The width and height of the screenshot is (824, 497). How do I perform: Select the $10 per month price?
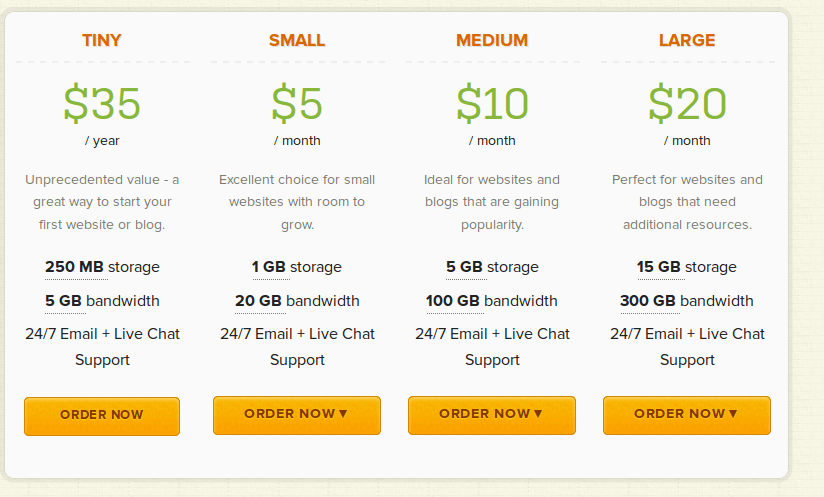492,103
